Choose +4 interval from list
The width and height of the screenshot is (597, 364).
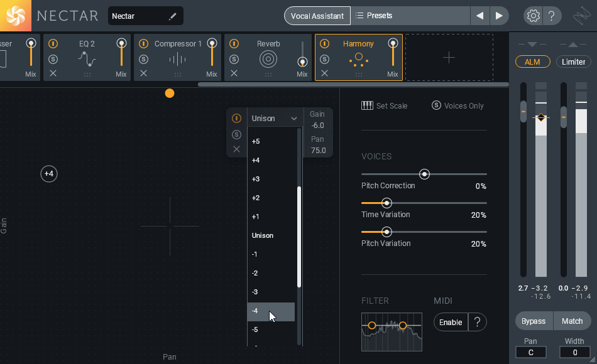pyautogui.click(x=271, y=160)
